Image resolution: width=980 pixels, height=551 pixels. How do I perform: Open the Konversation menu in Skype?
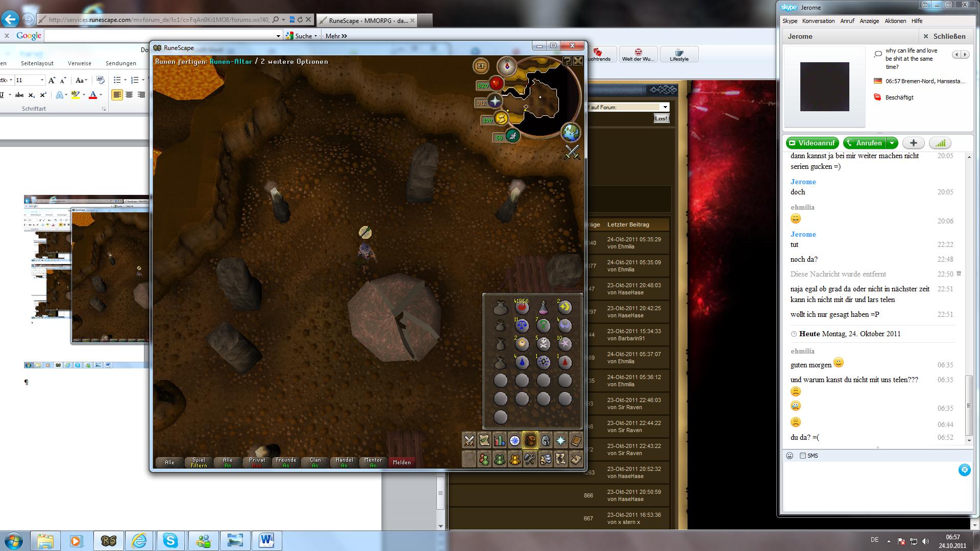[818, 21]
